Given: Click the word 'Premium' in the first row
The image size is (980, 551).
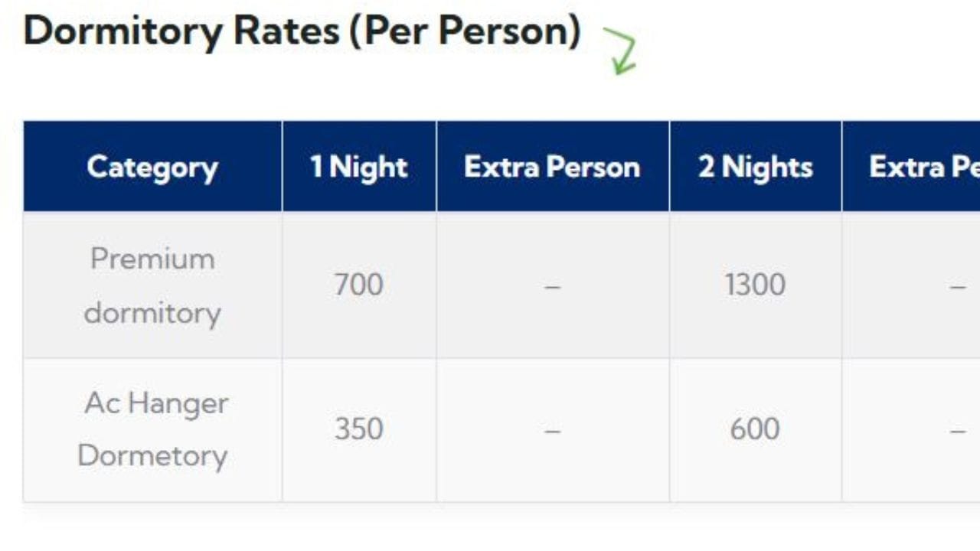Looking at the screenshot, I should (152, 259).
